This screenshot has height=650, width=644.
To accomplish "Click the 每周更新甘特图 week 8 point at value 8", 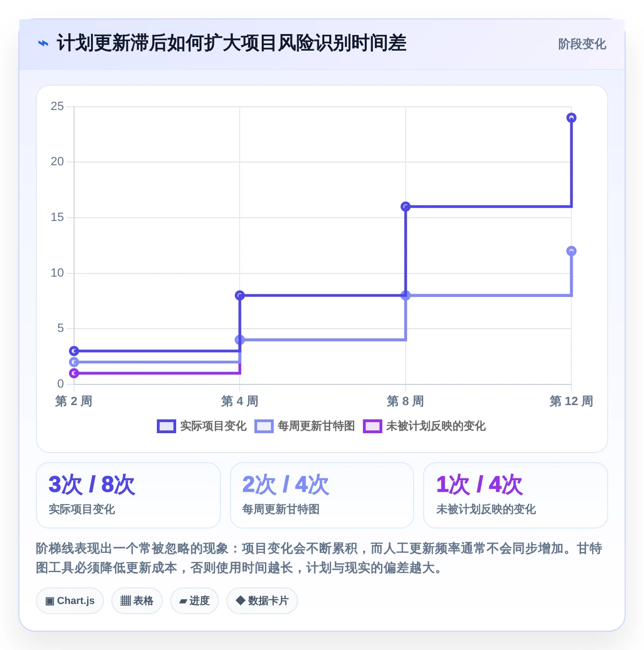I will [x=406, y=296].
